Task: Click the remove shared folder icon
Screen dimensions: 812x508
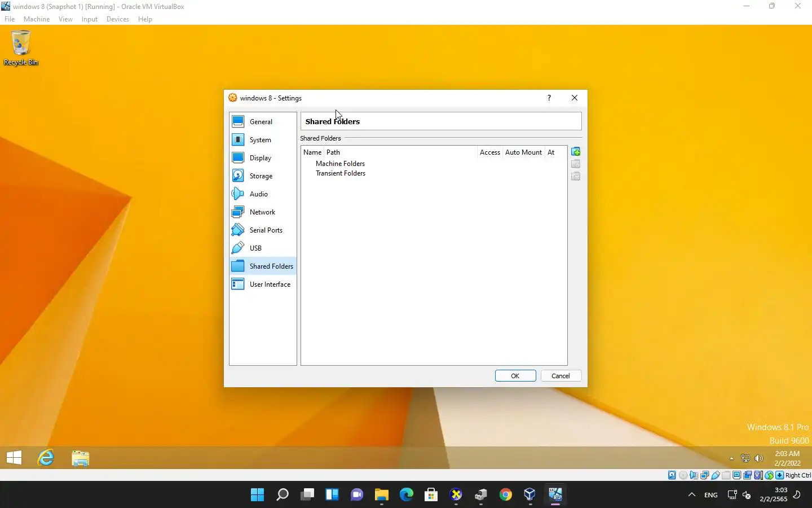Action: tap(576, 177)
